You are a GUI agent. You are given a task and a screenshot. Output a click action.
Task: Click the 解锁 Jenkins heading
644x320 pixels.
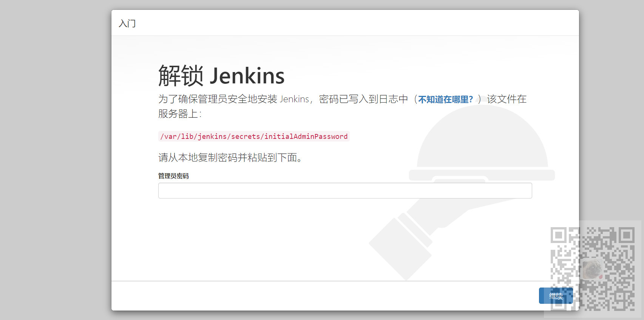pos(221,75)
